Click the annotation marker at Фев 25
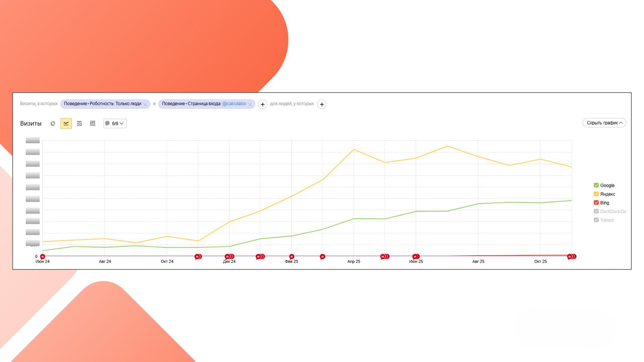This screenshot has height=362, width=644. pyautogui.click(x=292, y=256)
